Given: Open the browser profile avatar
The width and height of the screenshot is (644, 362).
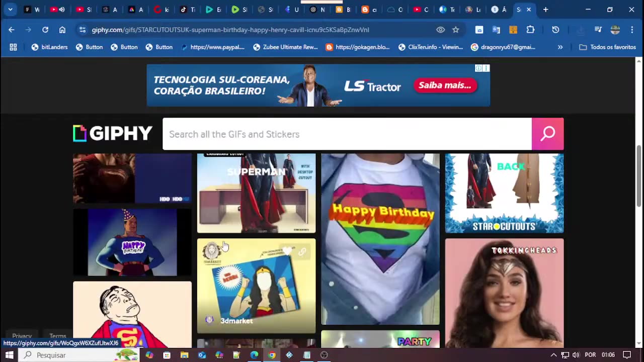Looking at the screenshot, I should coord(615,30).
